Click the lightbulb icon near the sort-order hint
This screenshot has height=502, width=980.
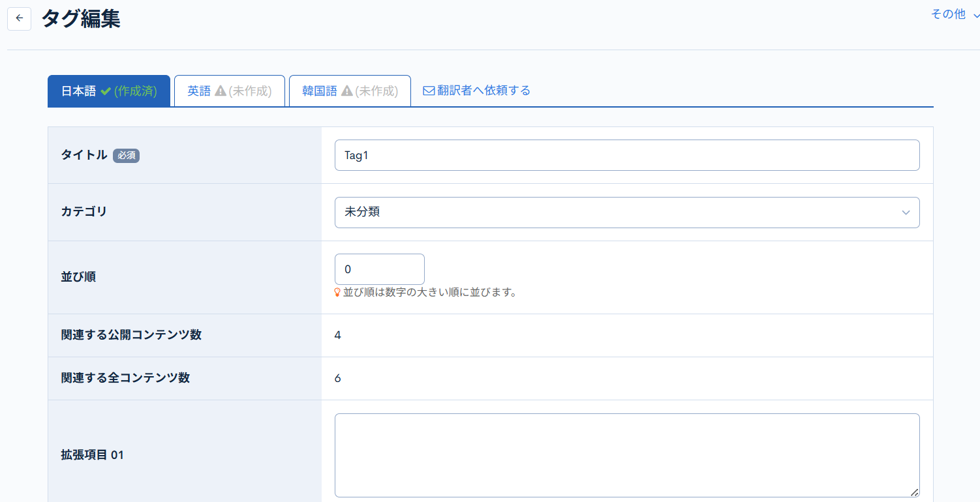click(x=338, y=292)
